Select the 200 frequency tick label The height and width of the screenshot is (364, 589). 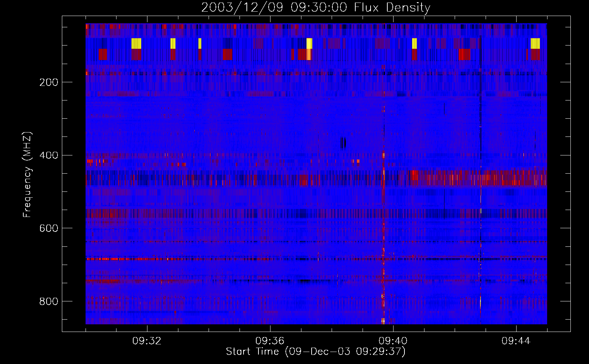49,82
